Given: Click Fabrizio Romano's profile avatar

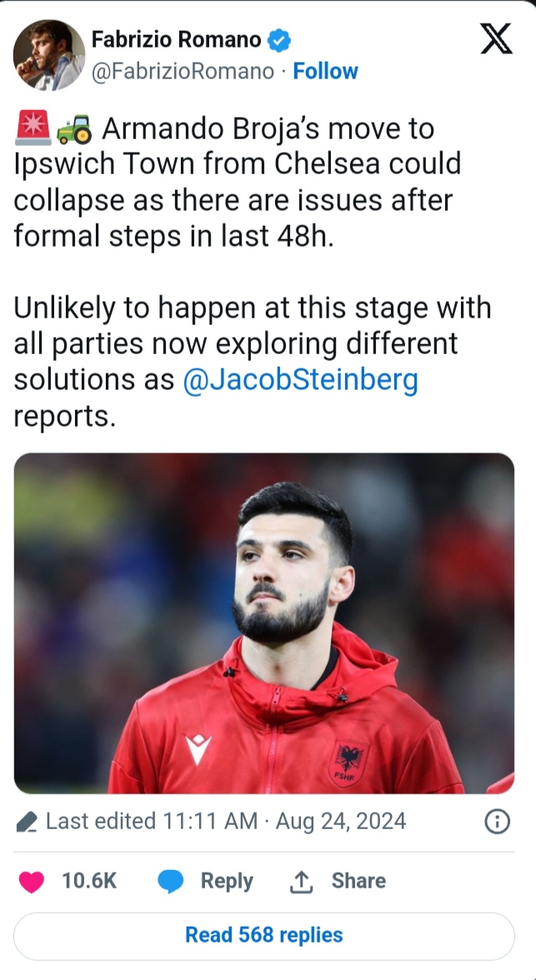Looking at the screenshot, I should (x=49, y=55).
